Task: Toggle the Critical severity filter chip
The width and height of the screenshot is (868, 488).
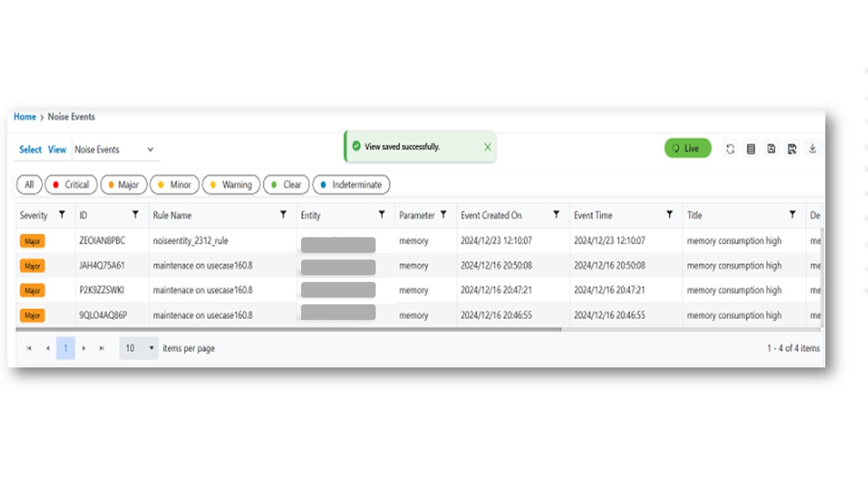Action: 71,184
